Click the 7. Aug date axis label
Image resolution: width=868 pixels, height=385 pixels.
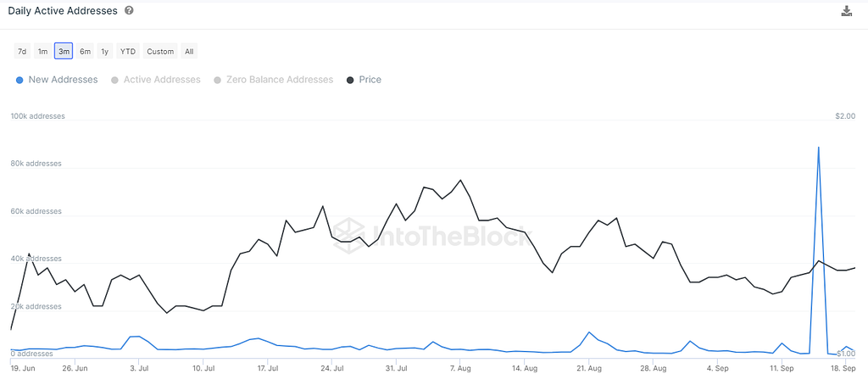[460, 369]
